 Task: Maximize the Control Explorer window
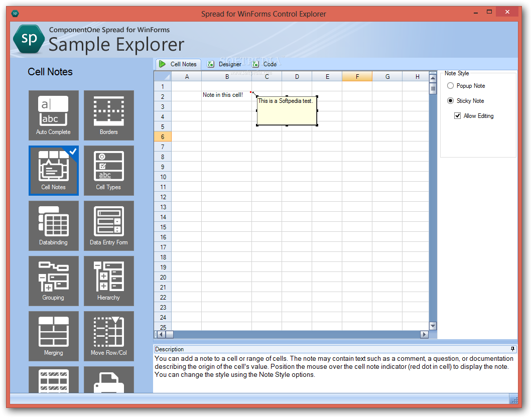pos(489,12)
